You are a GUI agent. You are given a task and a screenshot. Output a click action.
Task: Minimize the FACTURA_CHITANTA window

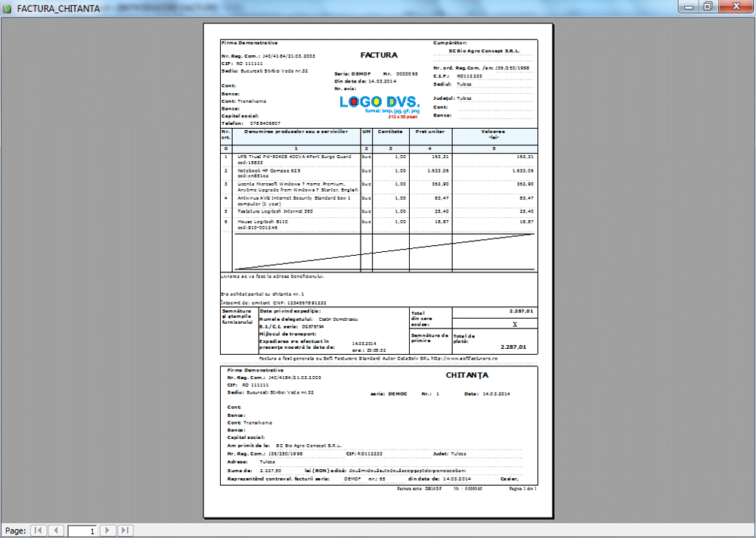pos(689,7)
